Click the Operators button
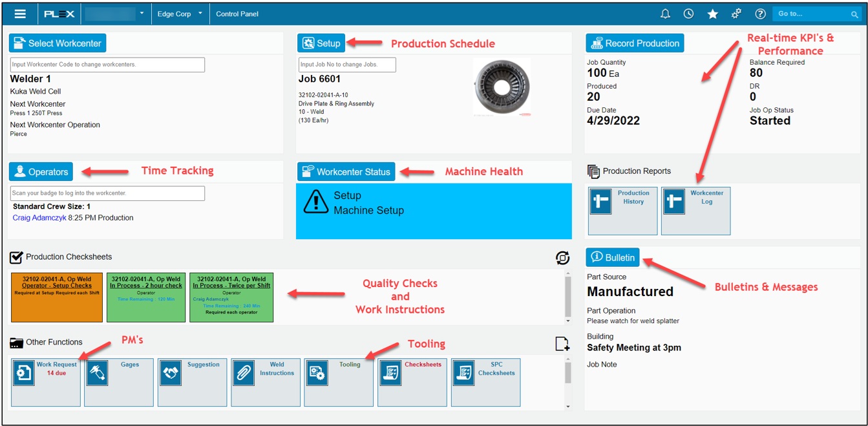 (x=41, y=171)
